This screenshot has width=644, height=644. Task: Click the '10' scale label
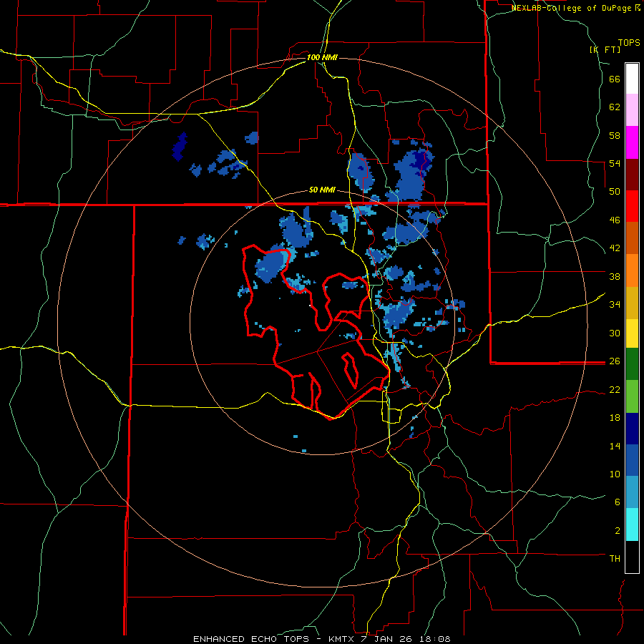[x=615, y=474]
